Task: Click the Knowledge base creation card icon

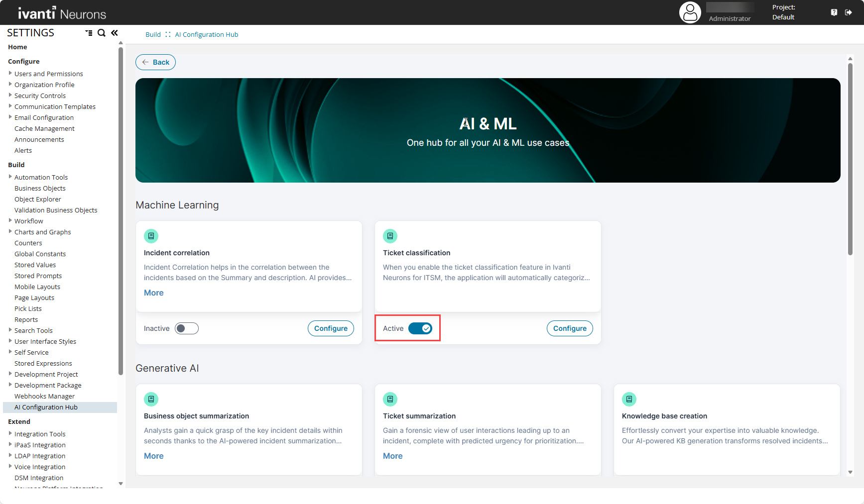Action: pos(629,399)
